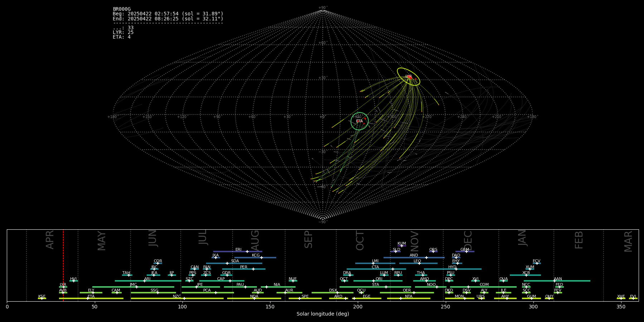
Task: Click the AUG month label
Action: click(x=255, y=240)
